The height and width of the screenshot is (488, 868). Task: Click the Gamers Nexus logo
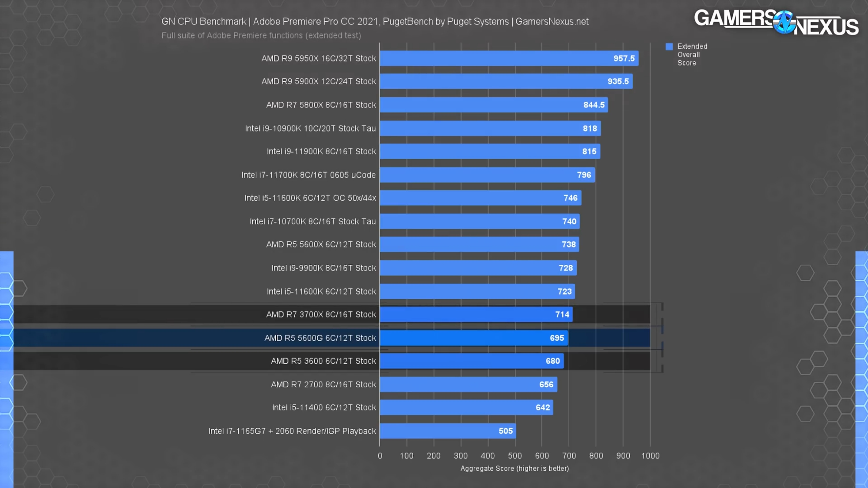pyautogui.click(x=776, y=22)
